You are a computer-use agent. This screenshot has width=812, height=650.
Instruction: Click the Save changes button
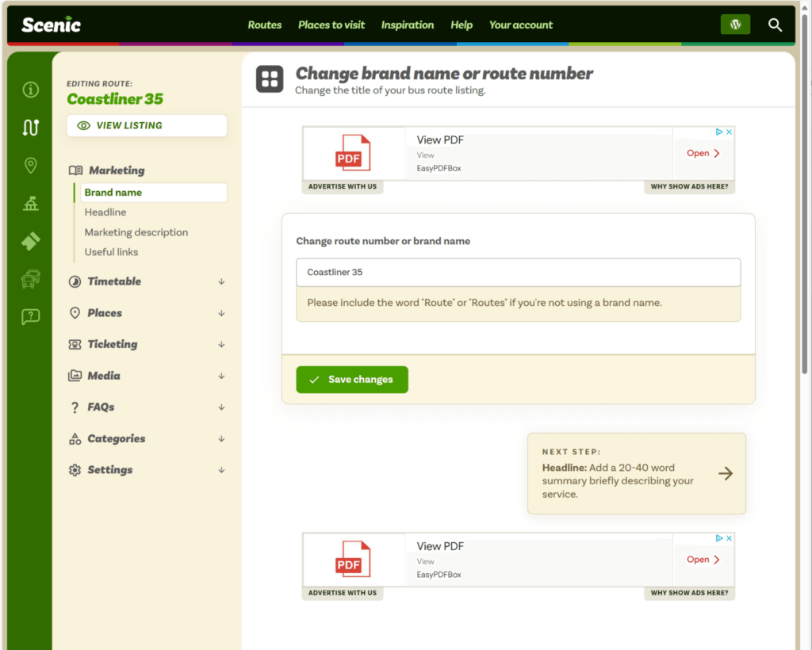(x=352, y=380)
